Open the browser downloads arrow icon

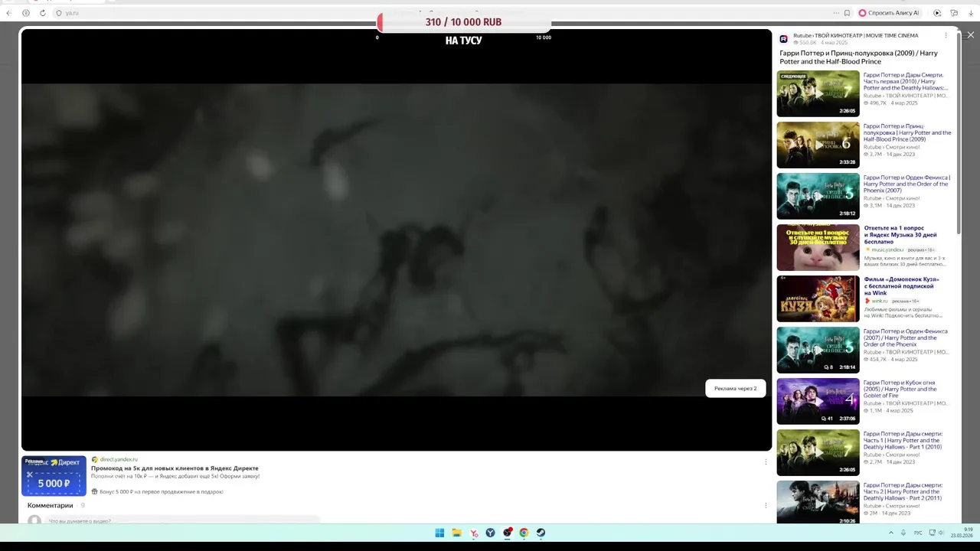click(x=971, y=13)
